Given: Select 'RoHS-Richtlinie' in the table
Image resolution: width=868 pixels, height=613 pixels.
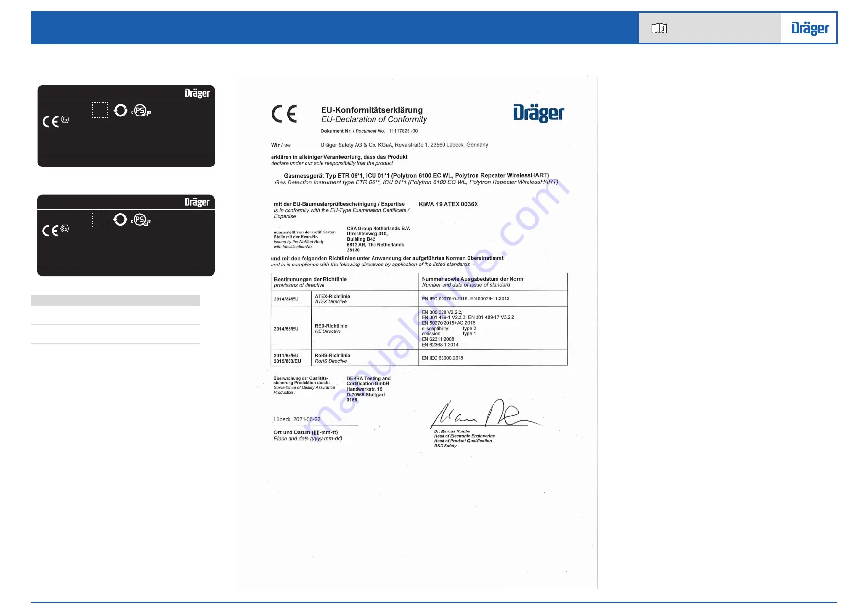Looking at the screenshot, I should [332, 356].
